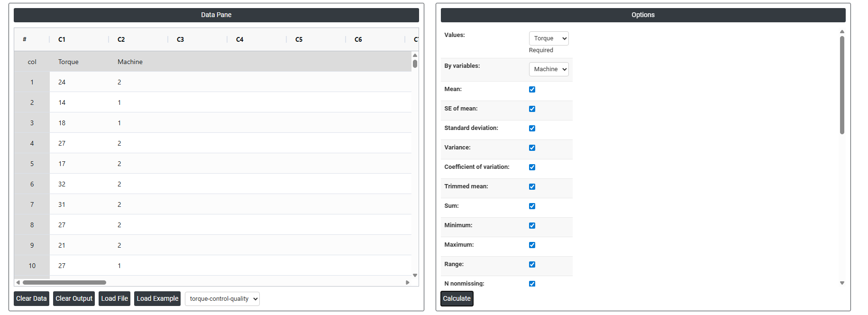Open the torque-control-quality example dropdown
Viewport: 868px width, 315px height.
coord(222,299)
